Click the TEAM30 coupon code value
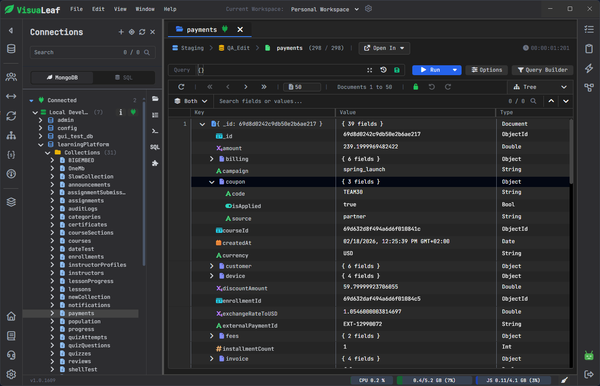This screenshot has height=386, width=600. pyautogui.click(x=353, y=192)
